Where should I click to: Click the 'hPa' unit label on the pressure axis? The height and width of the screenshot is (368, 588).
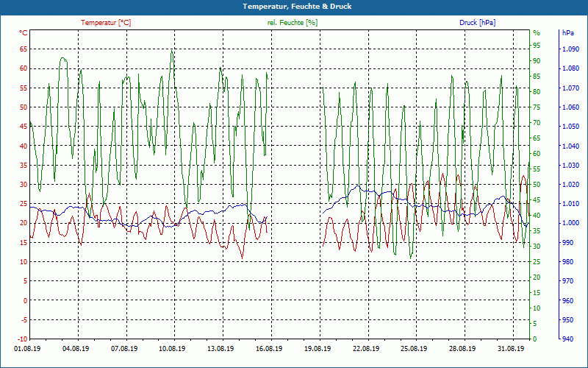(x=568, y=33)
